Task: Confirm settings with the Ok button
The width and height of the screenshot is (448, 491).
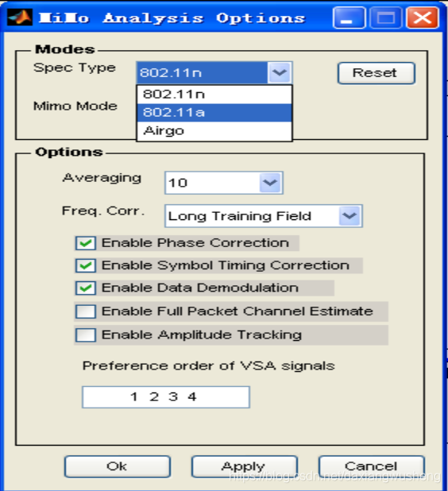Action: coord(118,466)
